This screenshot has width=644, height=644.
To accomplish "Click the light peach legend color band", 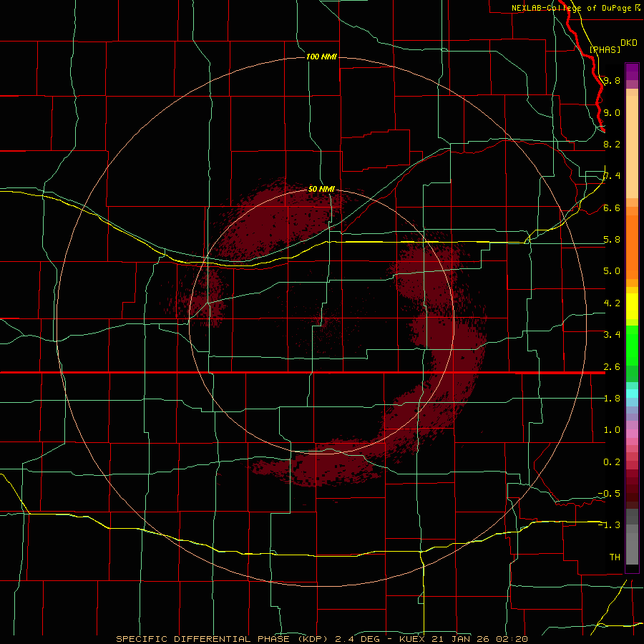I will point(632,147).
